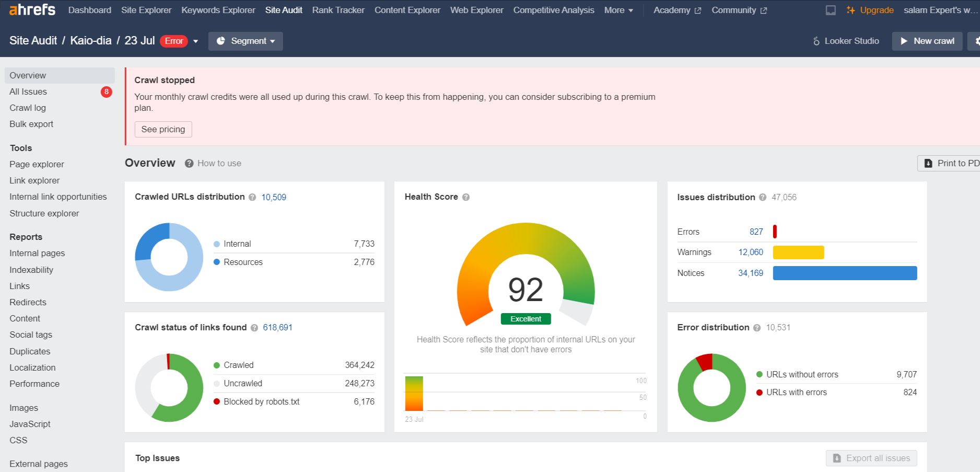Open the More menu dropdown
Viewport: 980px width, 472px height.
click(619, 10)
